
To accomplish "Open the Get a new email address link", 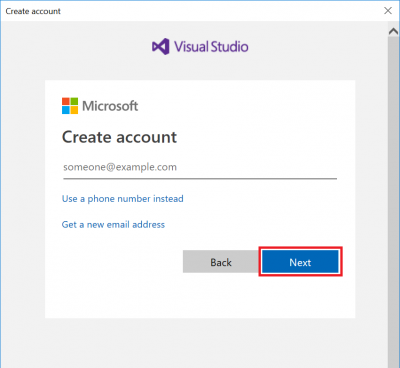I will pyautogui.click(x=113, y=225).
